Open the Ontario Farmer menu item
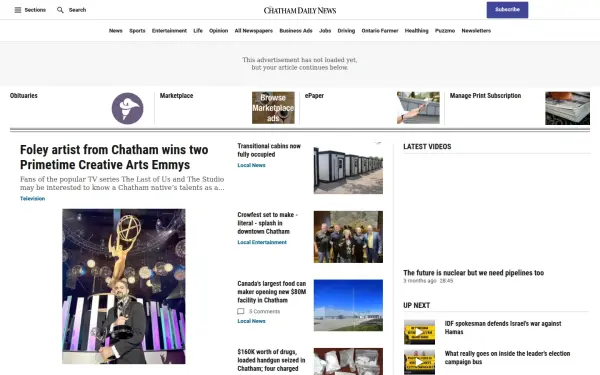 (380, 31)
